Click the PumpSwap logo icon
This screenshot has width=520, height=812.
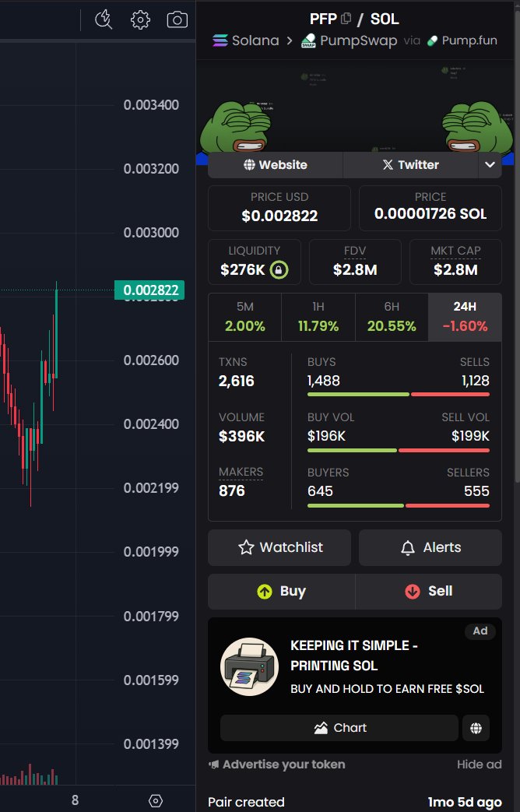pos(309,40)
